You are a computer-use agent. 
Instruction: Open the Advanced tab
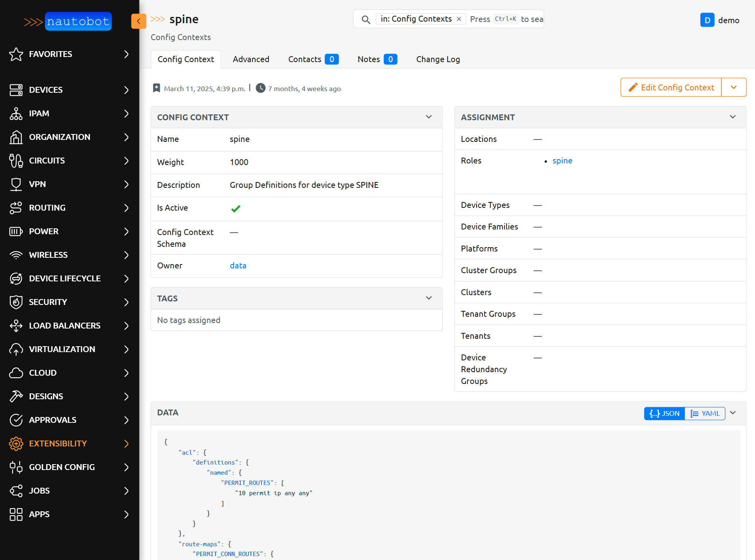coord(251,59)
